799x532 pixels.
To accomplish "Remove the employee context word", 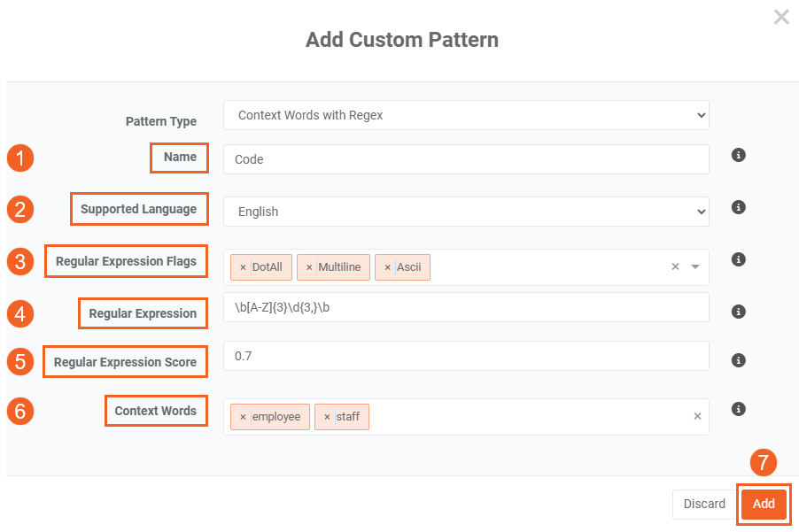I will pyautogui.click(x=243, y=417).
